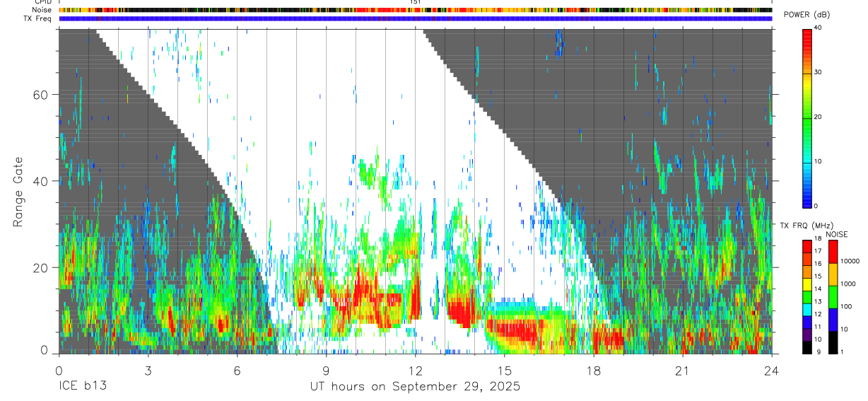Click the x-axis tick label '12'
This screenshot has height=401, width=868.
pyautogui.click(x=416, y=371)
